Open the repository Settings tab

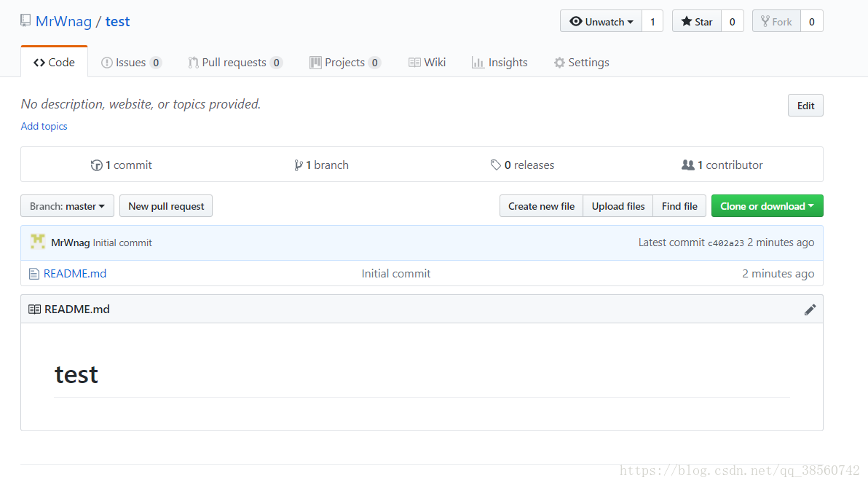pyautogui.click(x=581, y=62)
